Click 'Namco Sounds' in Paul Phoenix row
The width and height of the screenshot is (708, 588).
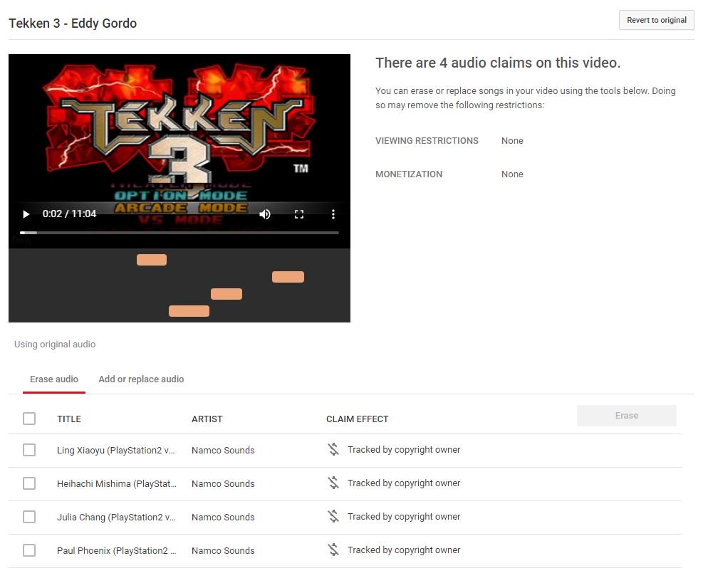coord(223,550)
